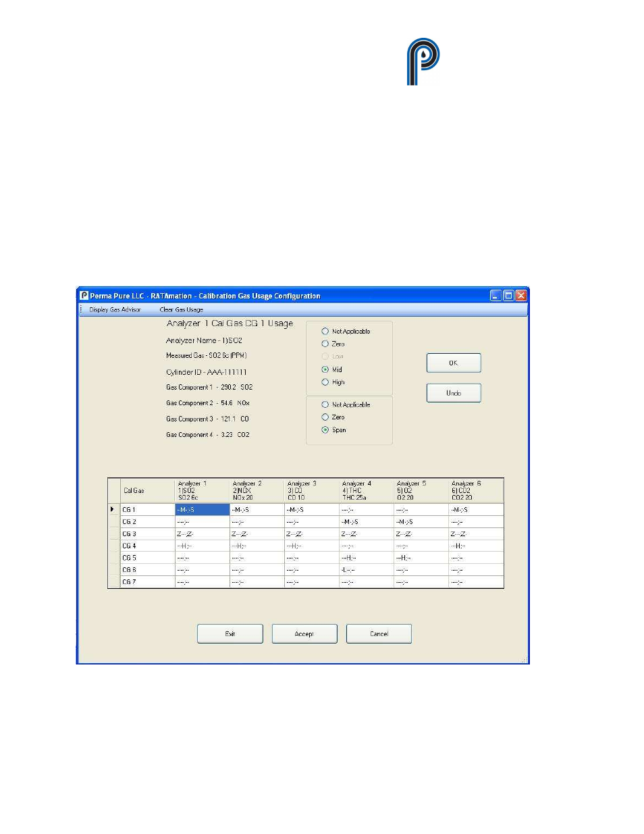Click the Gas Component 4 - 3.23 CO2 line

(208, 435)
